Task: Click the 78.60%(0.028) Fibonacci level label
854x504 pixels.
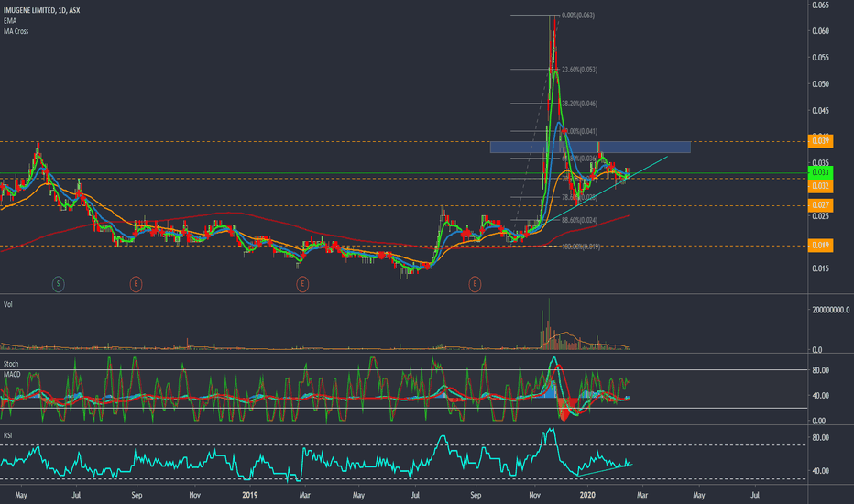Action: point(579,197)
